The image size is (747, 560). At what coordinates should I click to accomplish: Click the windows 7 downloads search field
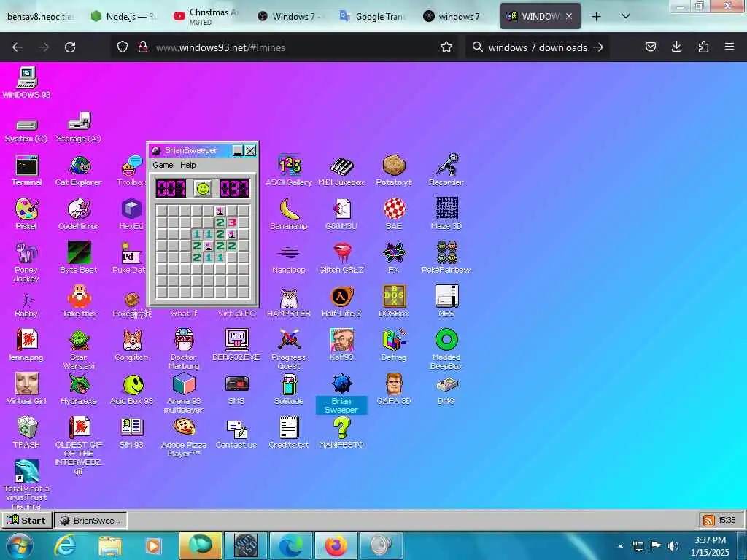(536, 47)
